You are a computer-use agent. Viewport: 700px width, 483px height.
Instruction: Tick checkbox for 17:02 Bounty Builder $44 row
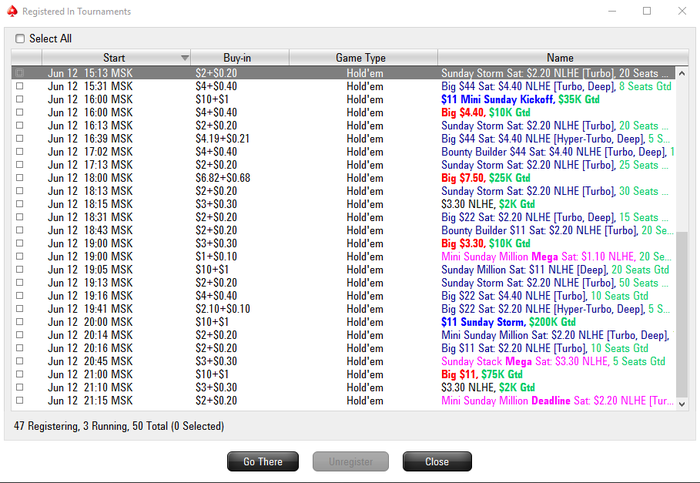click(20, 151)
